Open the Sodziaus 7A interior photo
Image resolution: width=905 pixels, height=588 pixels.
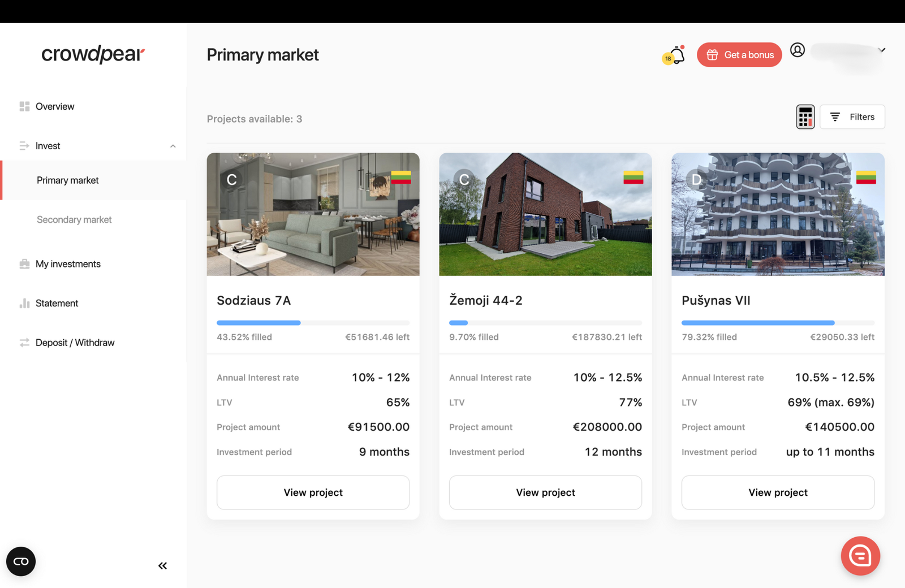[313, 214]
